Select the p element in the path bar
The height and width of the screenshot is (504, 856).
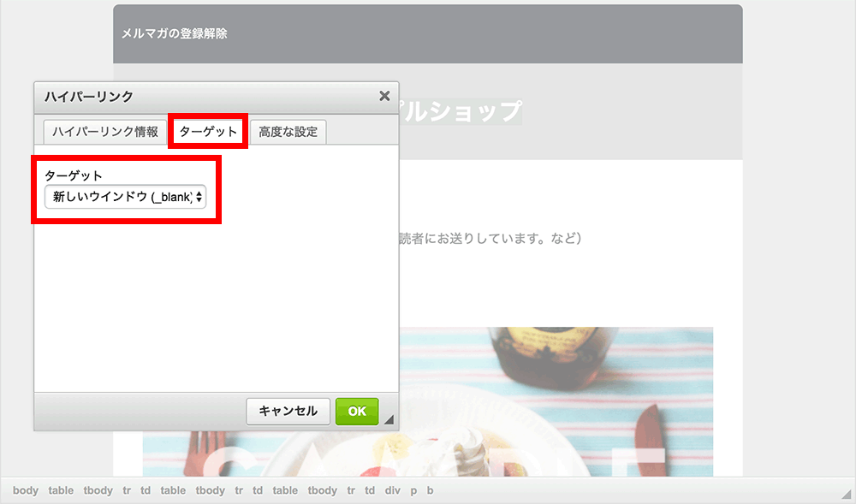(x=413, y=490)
